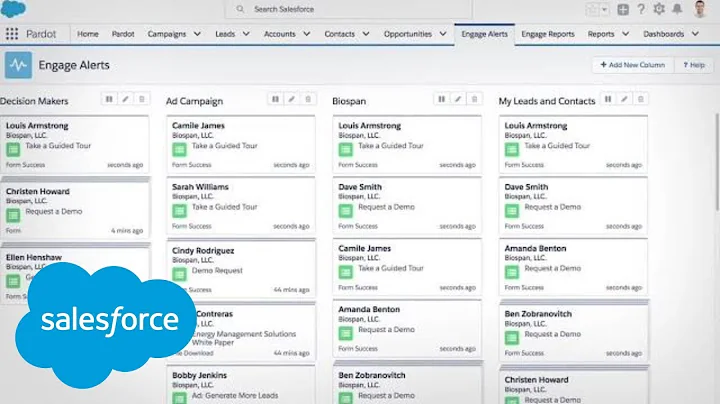Click the Add New Column button
The width and height of the screenshot is (720, 404).
point(633,65)
